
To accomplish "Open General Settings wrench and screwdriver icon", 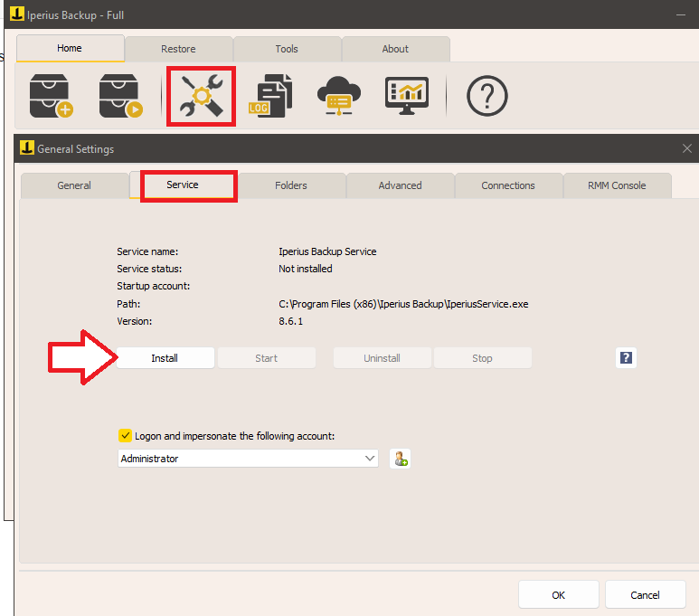I will pyautogui.click(x=202, y=96).
